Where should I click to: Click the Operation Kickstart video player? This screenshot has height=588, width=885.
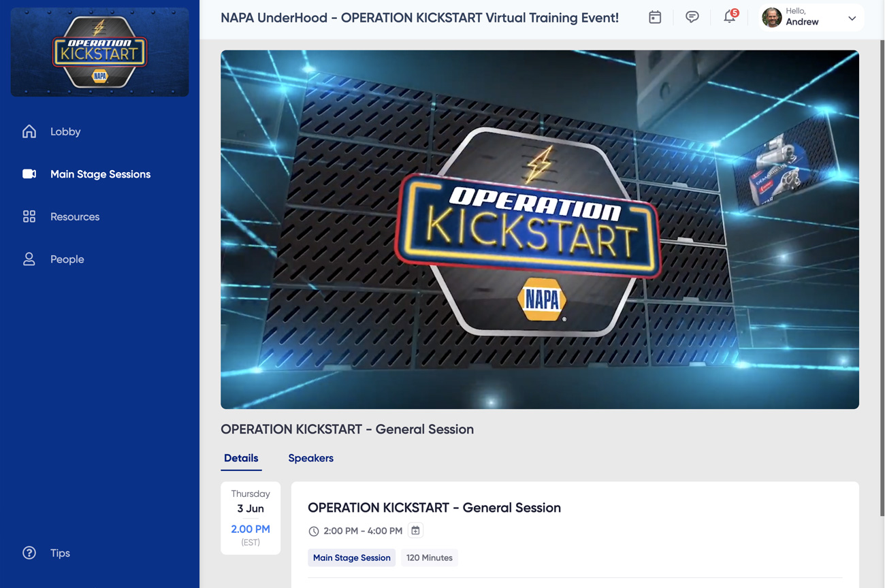tap(539, 229)
